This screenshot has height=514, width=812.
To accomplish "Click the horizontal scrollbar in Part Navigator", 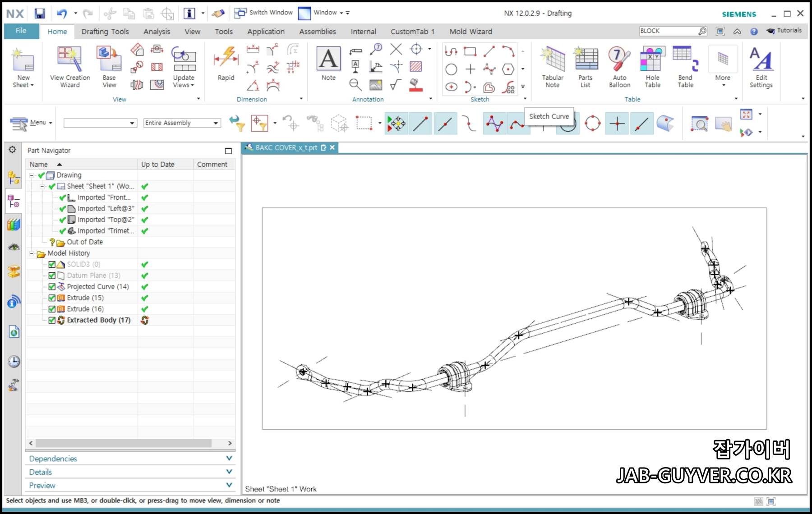I will pos(124,443).
